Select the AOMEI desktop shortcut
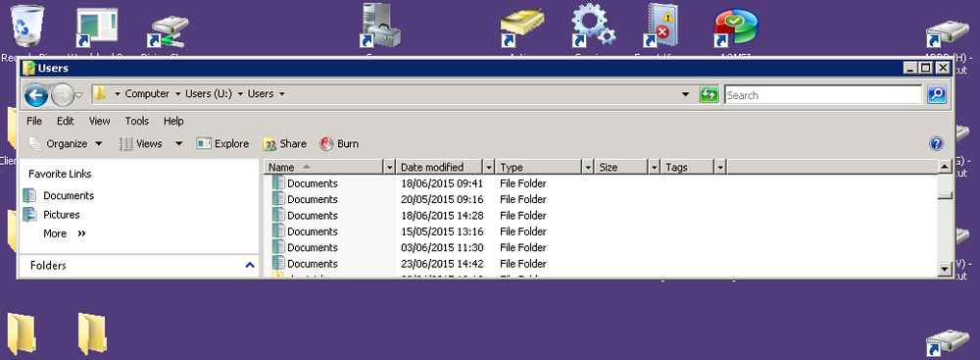This screenshot has height=360, width=980. point(736,28)
